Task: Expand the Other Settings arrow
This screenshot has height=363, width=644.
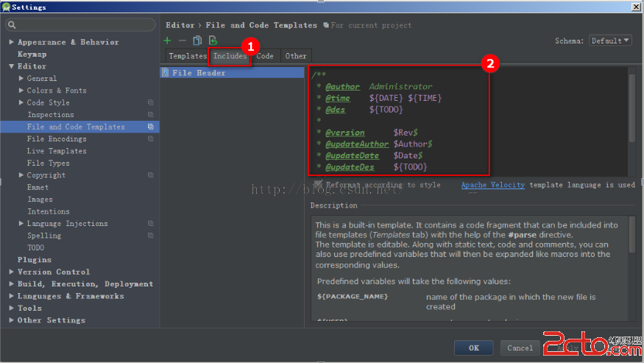Action: coord(12,320)
